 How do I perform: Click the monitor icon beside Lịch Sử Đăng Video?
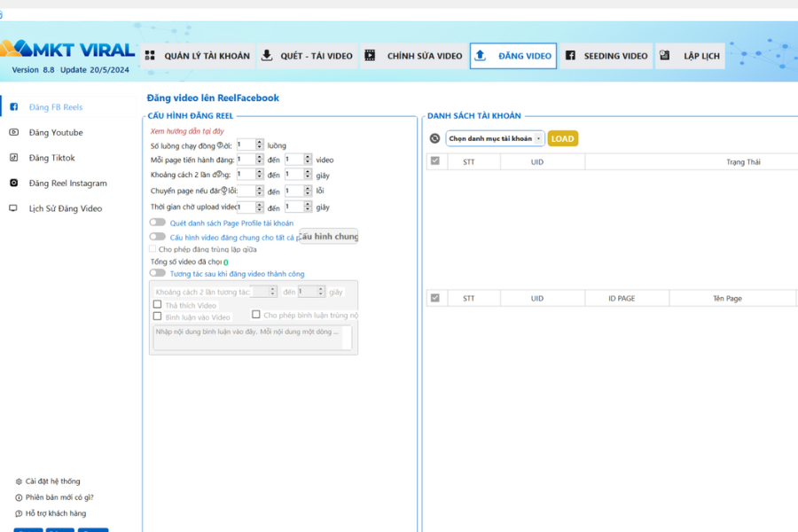tap(14, 208)
